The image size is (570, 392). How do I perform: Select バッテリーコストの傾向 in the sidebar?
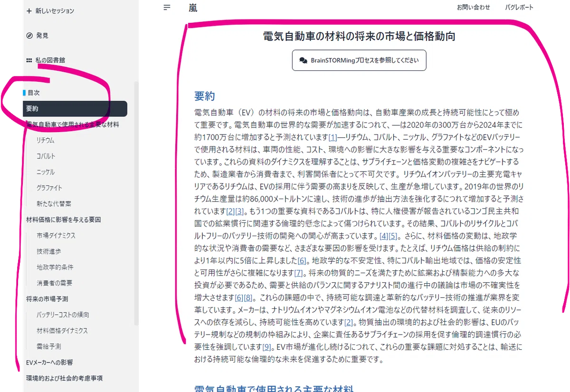click(63, 315)
